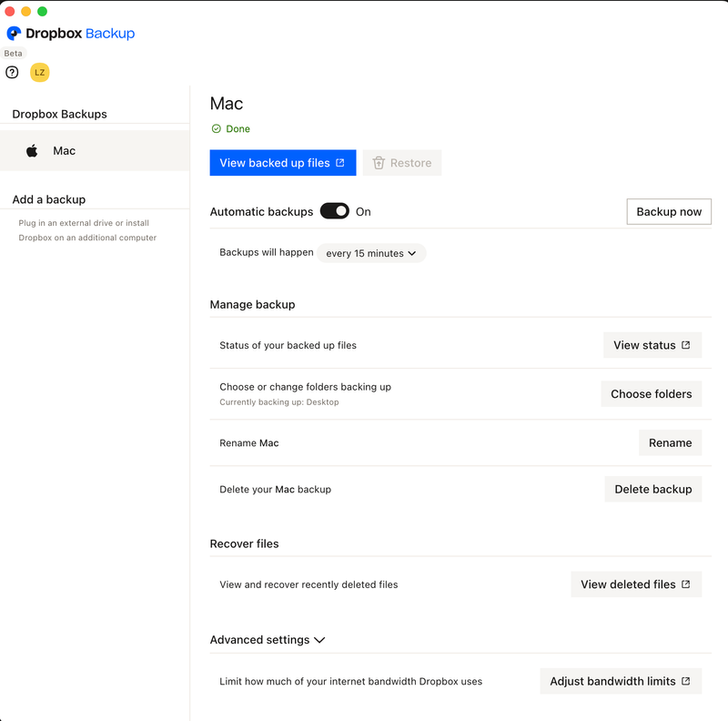The width and height of the screenshot is (728, 721).
Task: Click the Beta badge label
Action: [x=13, y=54]
